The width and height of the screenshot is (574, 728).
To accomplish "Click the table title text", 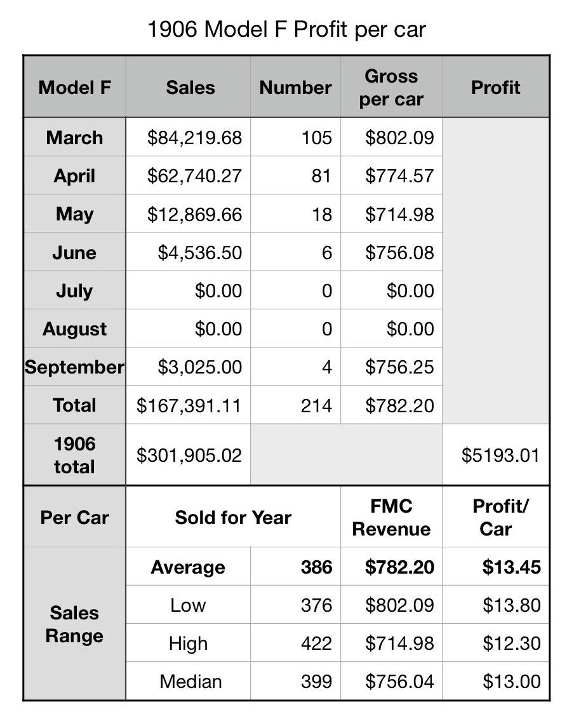I will 286,29.
